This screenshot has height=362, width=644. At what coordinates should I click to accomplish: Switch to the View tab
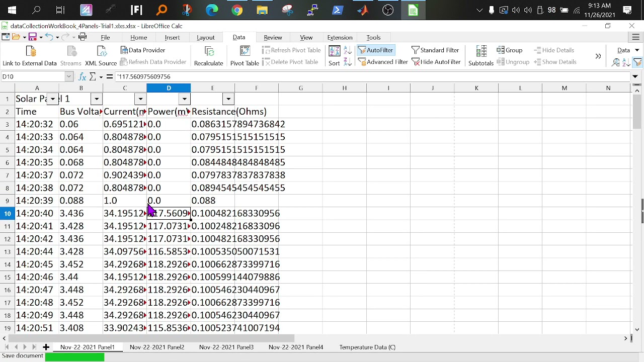coord(306,37)
